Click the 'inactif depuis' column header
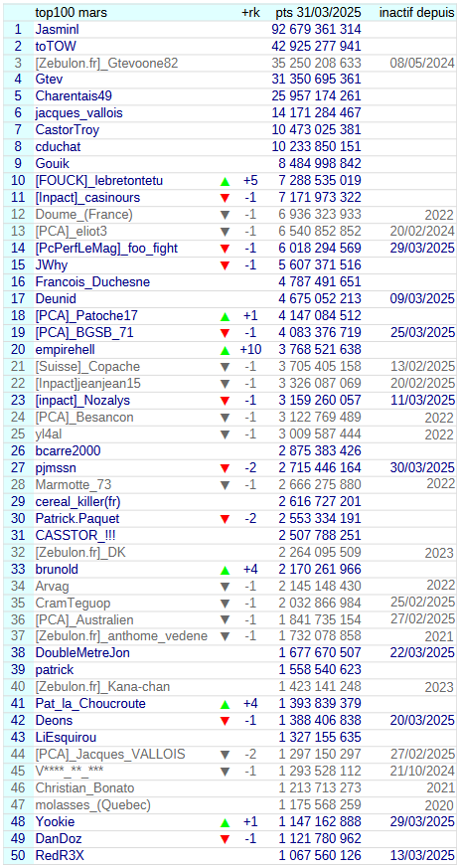Image resolution: width=460 pixels, height=868 pixels. point(417,12)
